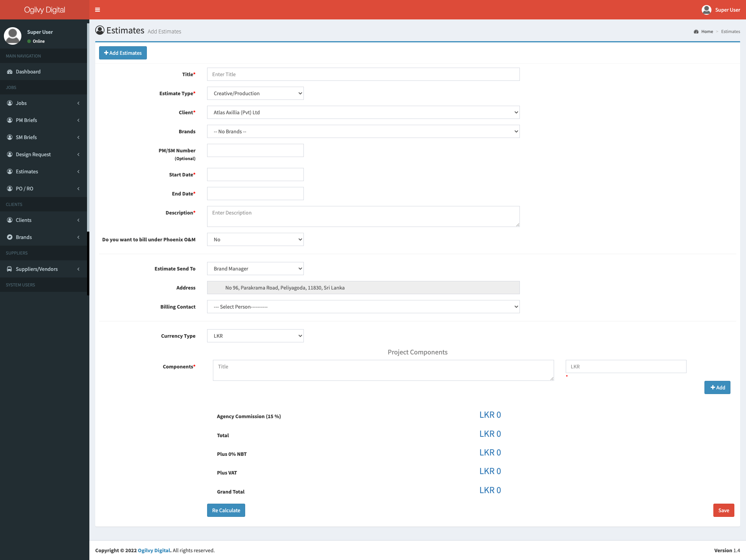Viewport: 746px width, 560px height.
Task: Click the Suppliers/Vendors bus icon
Action: tap(10, 269)
